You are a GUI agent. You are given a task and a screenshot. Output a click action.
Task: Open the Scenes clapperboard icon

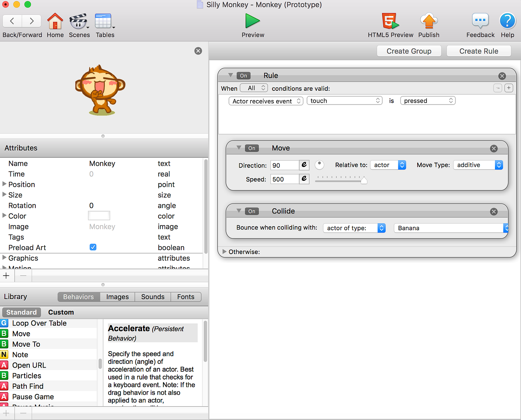coord(79,21)
